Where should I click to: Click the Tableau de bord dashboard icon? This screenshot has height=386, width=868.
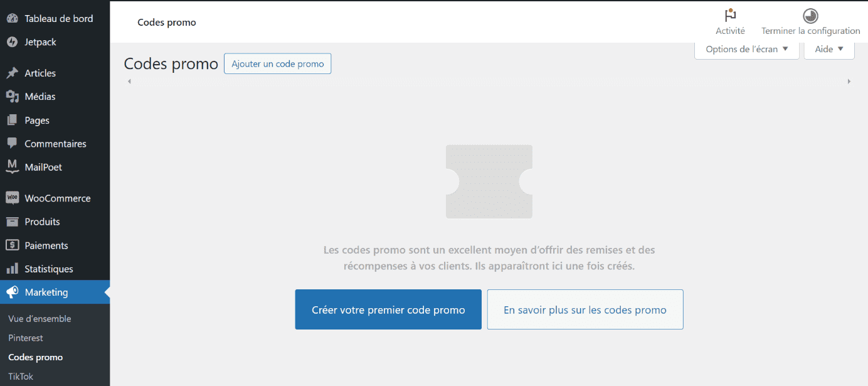12,19
